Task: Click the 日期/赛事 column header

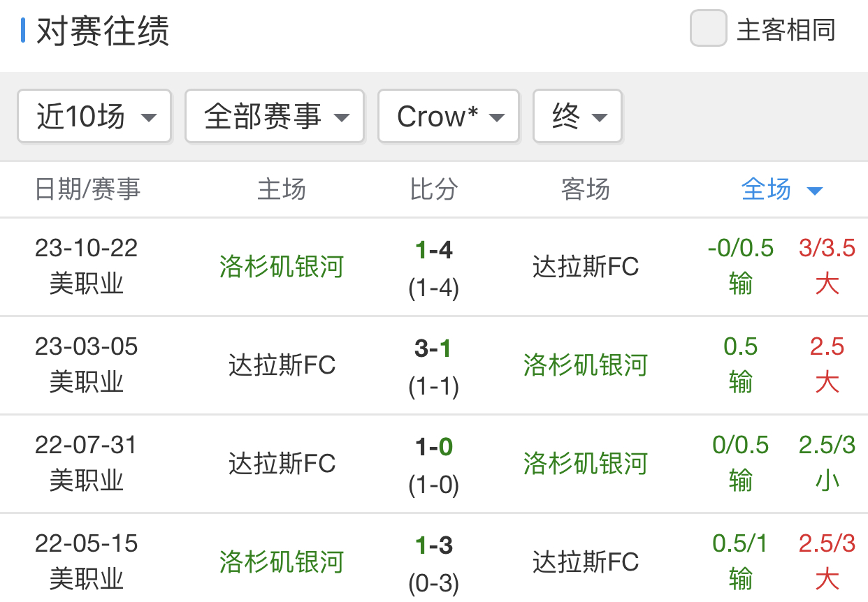Action: [x=87, y=189]
